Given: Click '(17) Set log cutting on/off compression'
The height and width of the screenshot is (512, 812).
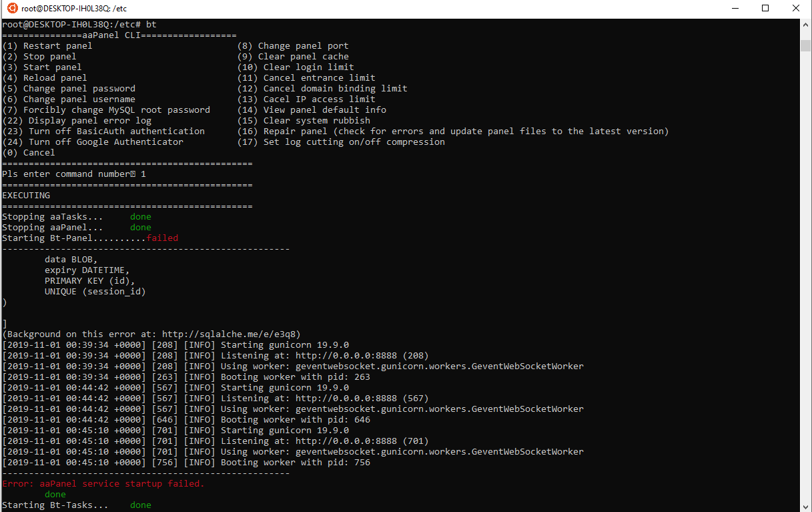Looking at the screenshot, I should pyautogui.click(x=341, y=142).
